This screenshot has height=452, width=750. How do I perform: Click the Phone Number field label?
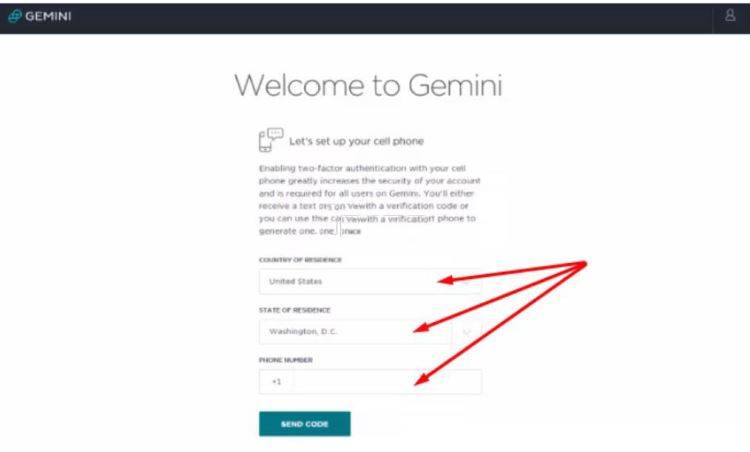(286, 360)
